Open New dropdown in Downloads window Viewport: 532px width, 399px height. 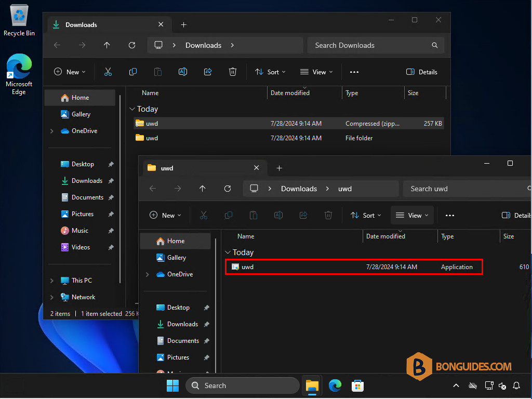point(70,72)
